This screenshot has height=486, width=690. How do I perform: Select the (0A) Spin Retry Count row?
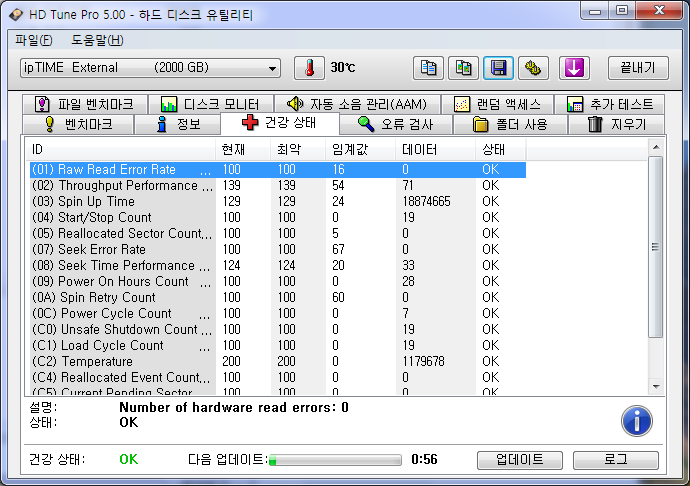click(x=278, y=298)
